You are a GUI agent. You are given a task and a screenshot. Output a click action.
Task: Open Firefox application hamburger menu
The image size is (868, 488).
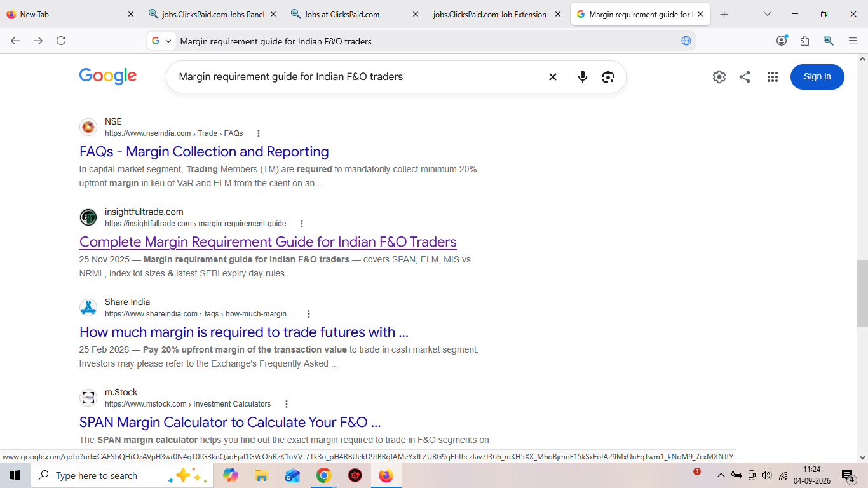pos(853,41)
